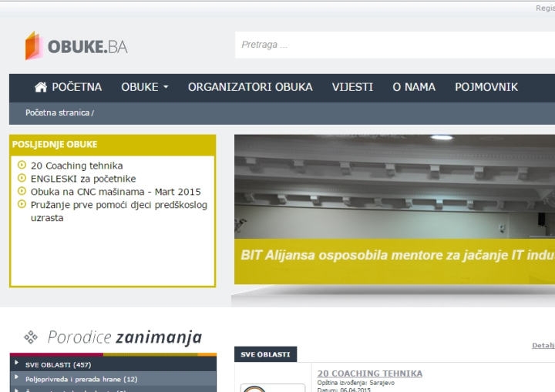Viewport: 555px width, 392px height.
Task: Expand Poljoprivreda i prerada hrane arrow
Action: [16, 378]
